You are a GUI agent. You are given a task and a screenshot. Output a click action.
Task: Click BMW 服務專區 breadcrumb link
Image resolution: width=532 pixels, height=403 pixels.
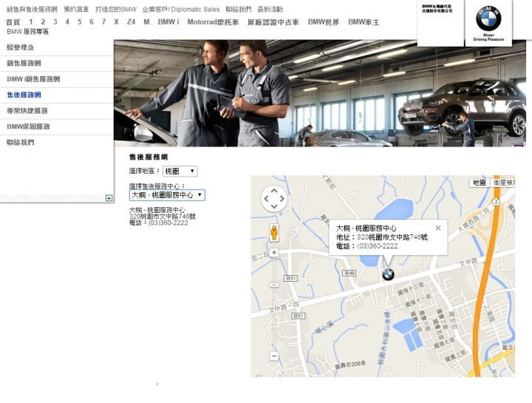[x=28, y=32]
